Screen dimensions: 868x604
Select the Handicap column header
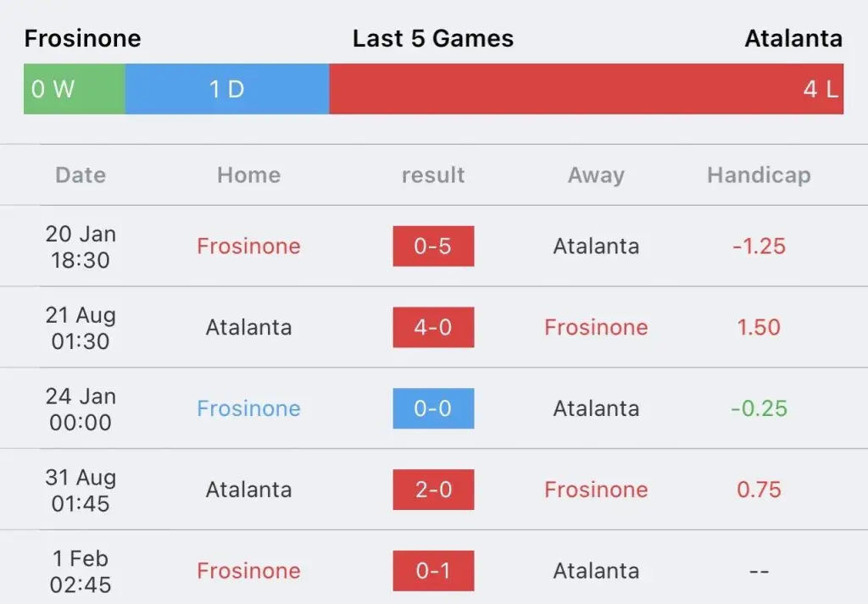point(759,175)
